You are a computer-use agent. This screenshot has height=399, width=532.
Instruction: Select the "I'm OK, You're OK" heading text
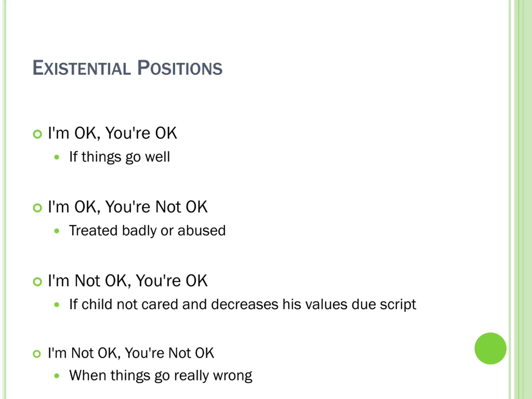click(x=112, y=133)
